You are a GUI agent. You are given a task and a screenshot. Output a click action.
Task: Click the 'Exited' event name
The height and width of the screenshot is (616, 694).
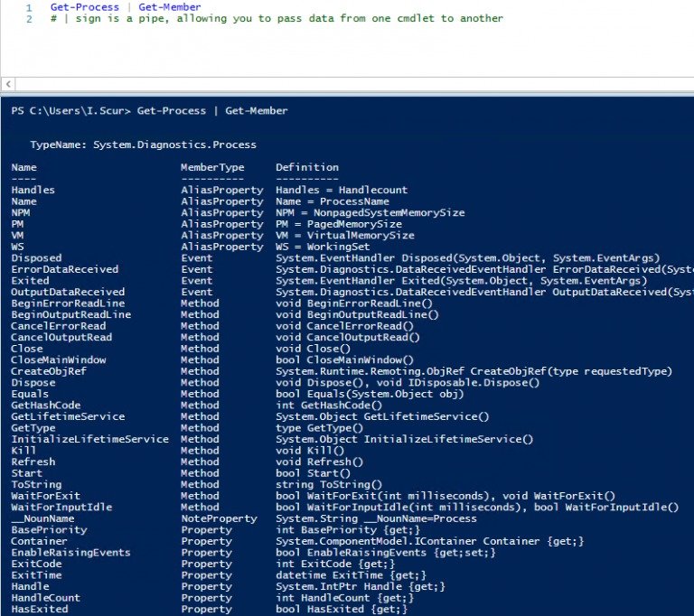click(30, 281)
